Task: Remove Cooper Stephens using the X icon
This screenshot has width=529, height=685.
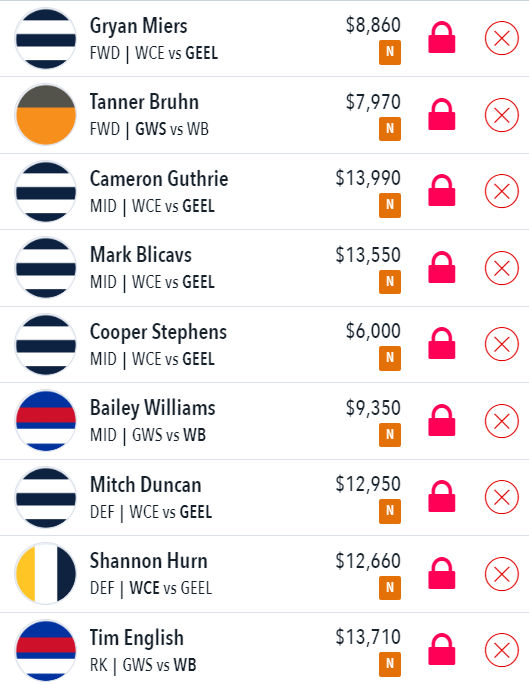Action: tap(502, 344)
